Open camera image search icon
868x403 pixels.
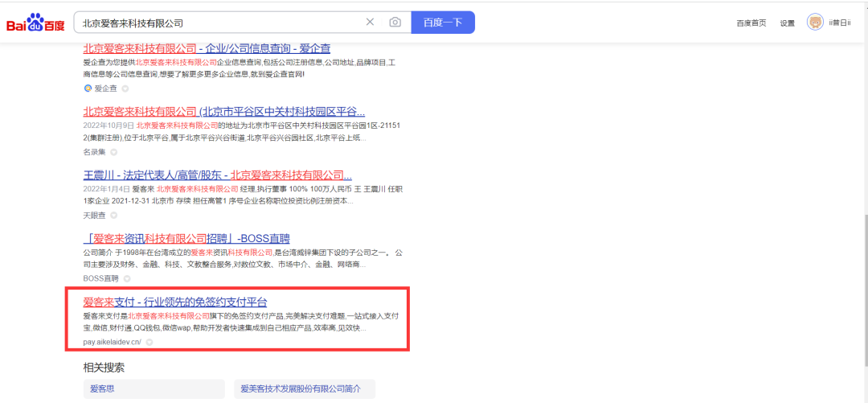tap(395, 23)
